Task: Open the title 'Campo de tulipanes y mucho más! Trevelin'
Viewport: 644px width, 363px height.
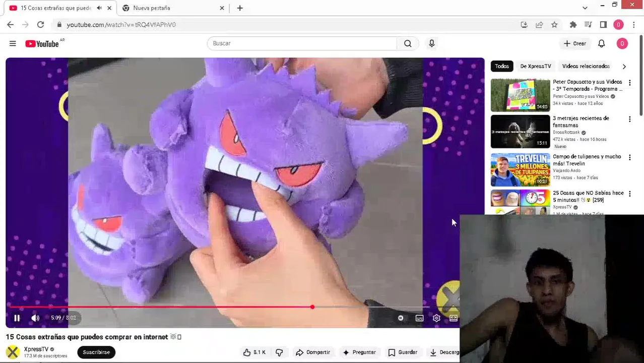Action: [x=587, y=160]
